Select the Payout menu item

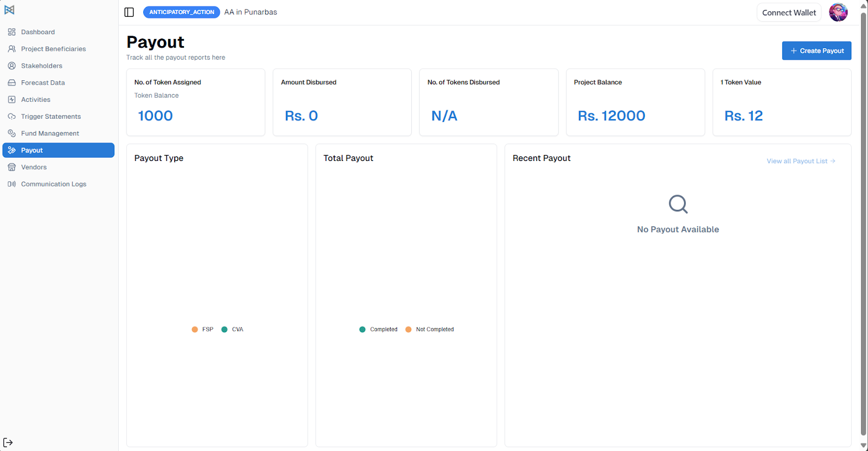58,150
